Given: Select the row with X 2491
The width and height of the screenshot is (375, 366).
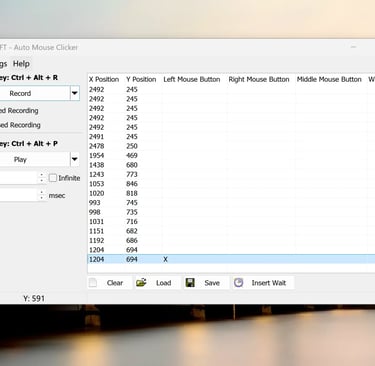Looking at the screenshot, I should 231,137.
